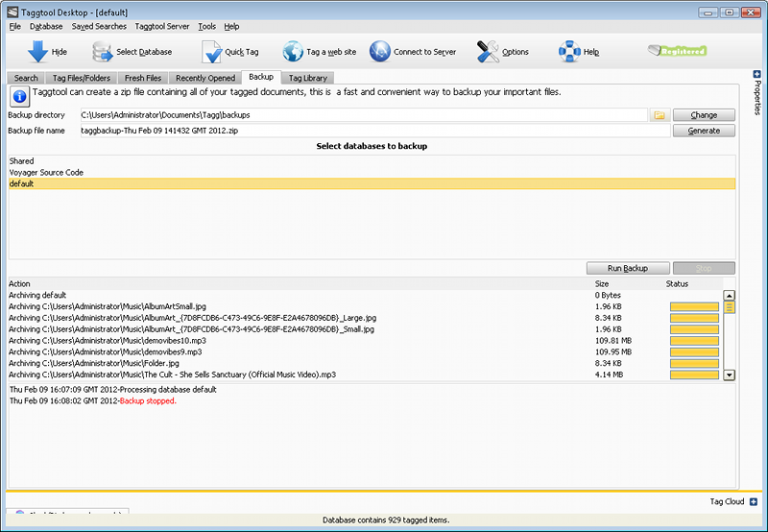Viewport: 768px width, 532px height.
Task: Click progress bar for AlbumArtSmall.jpg
Action: (x=694, y=307)
